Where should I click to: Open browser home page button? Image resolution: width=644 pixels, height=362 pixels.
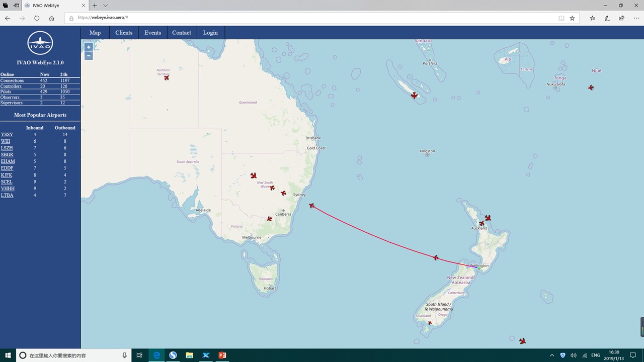[51, 18]
